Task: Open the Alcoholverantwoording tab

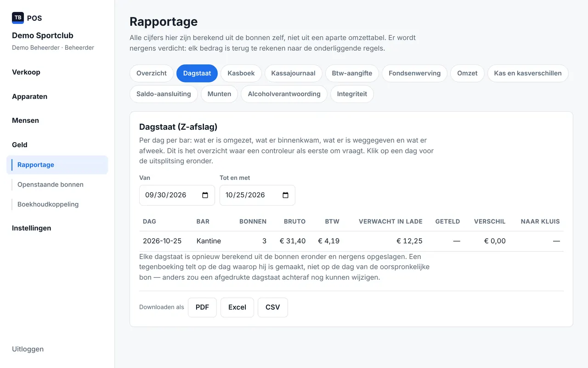Action: coord(284,94)
